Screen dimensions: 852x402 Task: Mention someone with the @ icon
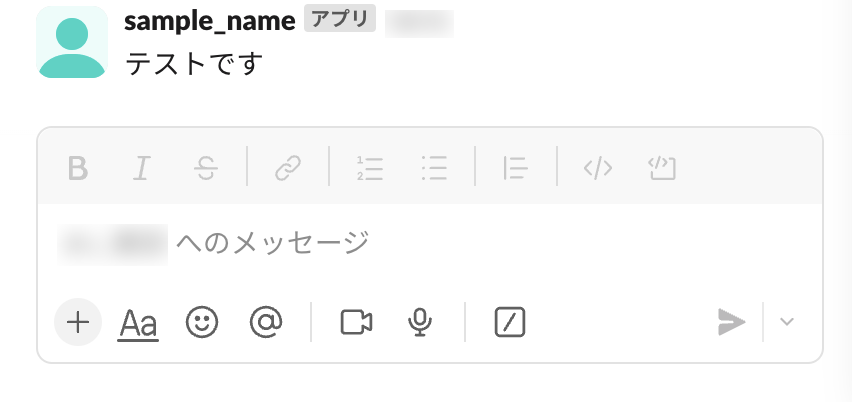click(266, 322)
